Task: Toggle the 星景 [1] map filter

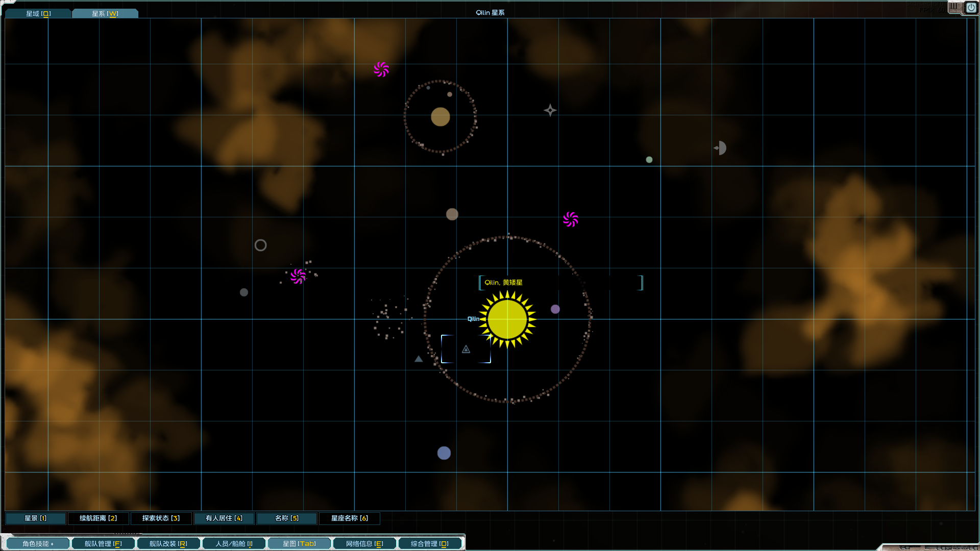Action: (35, 518)
